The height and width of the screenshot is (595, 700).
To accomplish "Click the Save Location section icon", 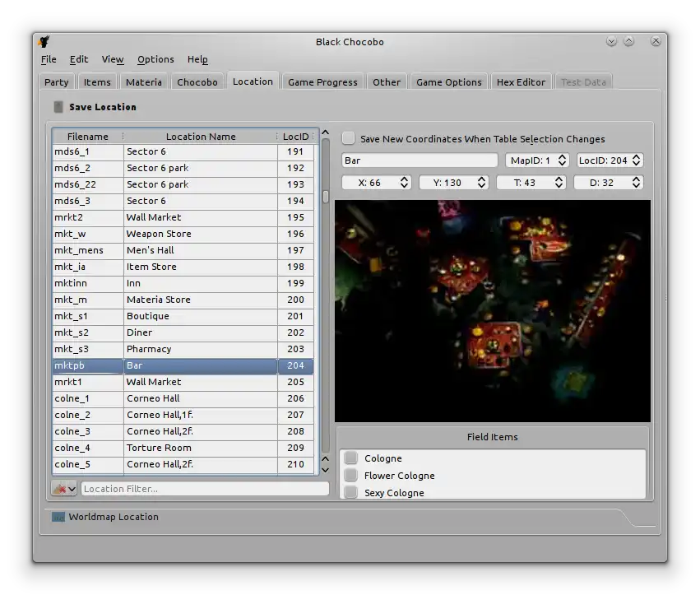I will coord(58,107).
